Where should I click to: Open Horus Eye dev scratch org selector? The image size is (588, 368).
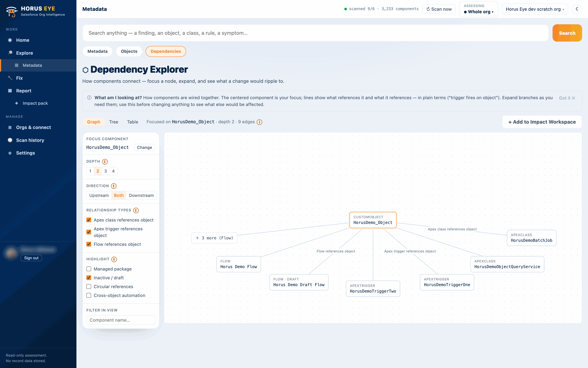(535, 9)
